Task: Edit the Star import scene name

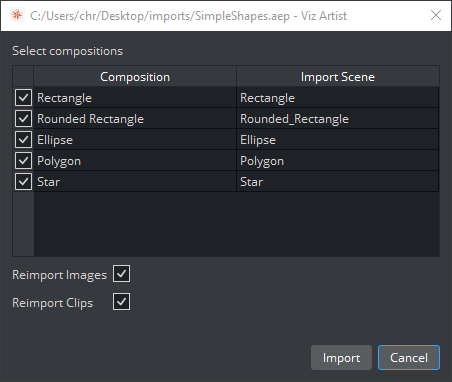Action: coord(338,182)
